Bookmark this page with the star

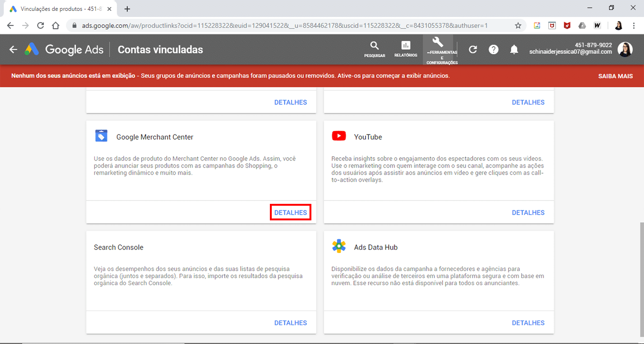(x=518, y=25)
